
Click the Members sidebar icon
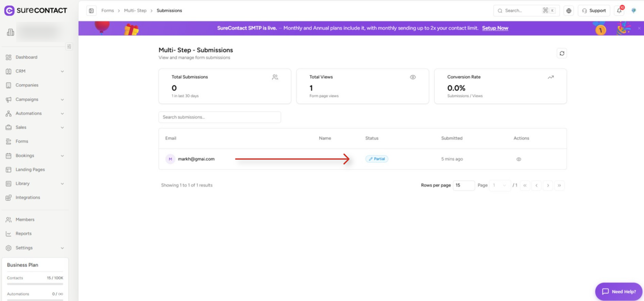click(x=9, y=220)
